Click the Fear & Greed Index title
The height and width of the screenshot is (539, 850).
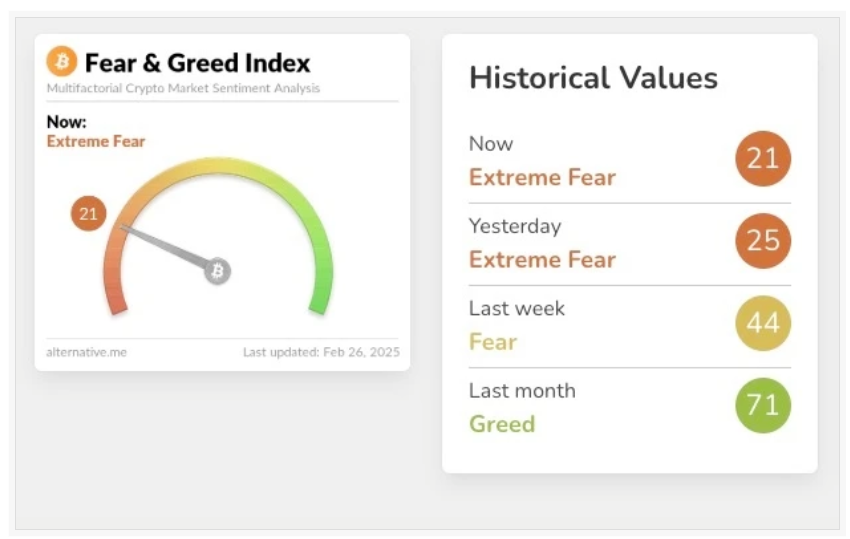tap(197, 63)
